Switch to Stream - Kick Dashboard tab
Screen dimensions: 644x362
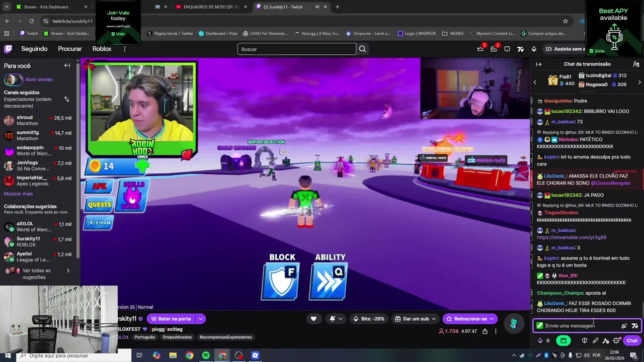pos(51,7)
